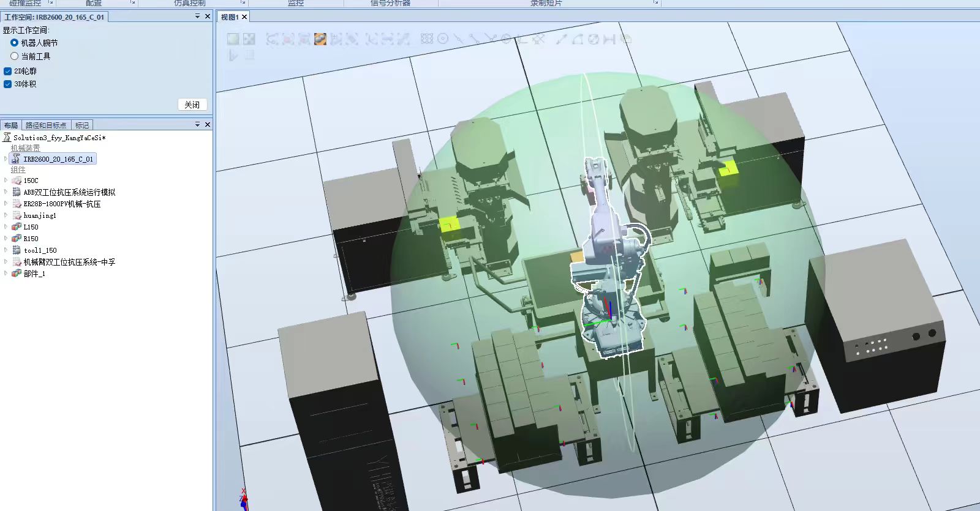Open the 标记 tab
This screenshot has width=980, height=511.
pyautogui.click(x=82, y=125)
